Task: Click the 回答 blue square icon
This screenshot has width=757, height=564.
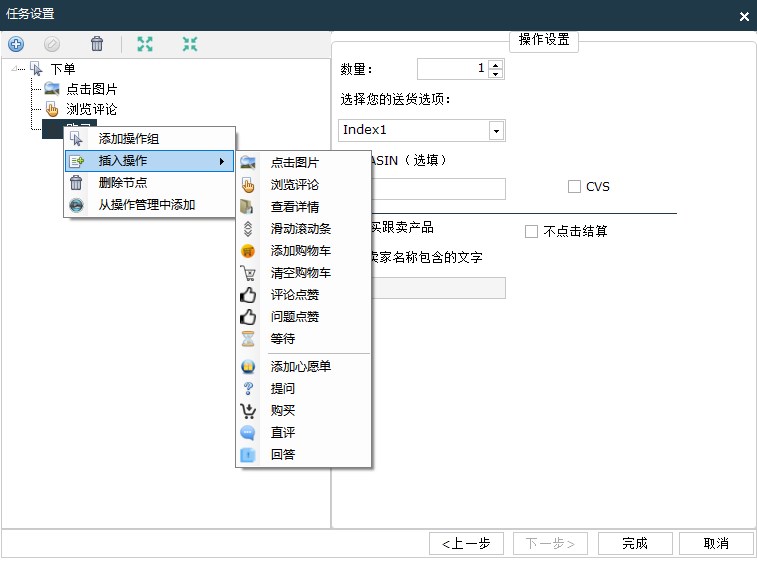Action: 247,454
